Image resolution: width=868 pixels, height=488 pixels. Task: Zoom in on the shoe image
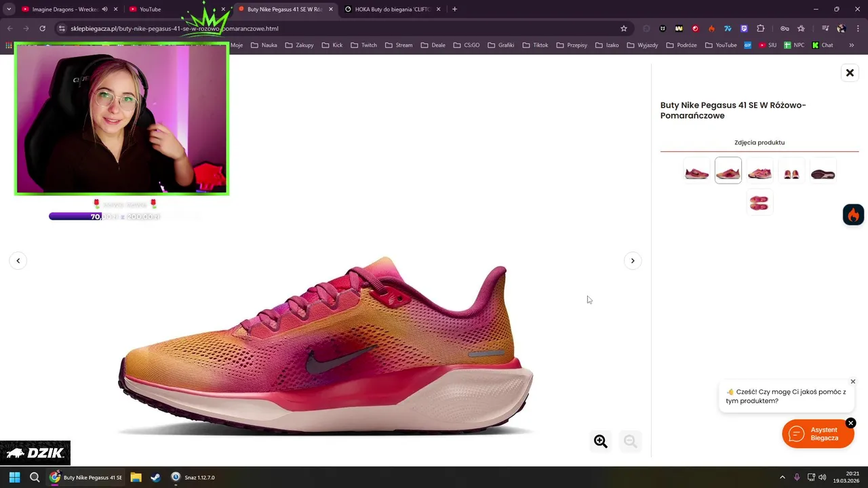(600, 441)
